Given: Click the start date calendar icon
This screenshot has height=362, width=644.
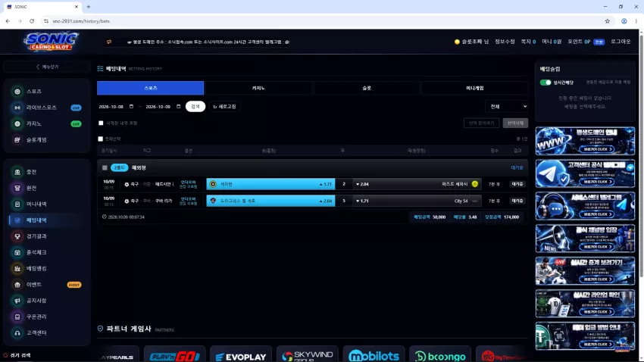Looking at the screenshot, I should click(131, 106).
